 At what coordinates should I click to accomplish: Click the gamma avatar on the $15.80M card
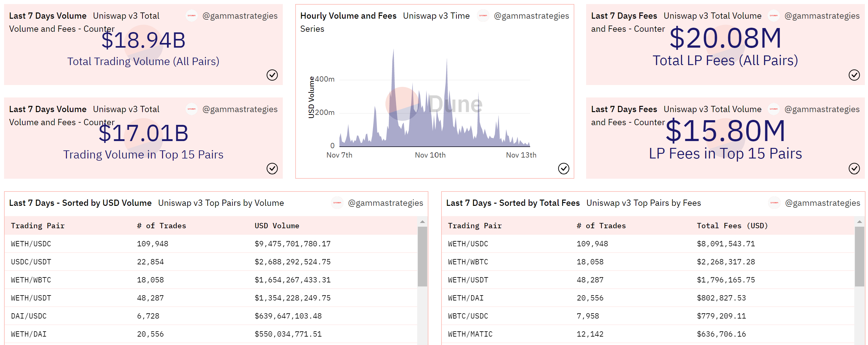point(774,109)
